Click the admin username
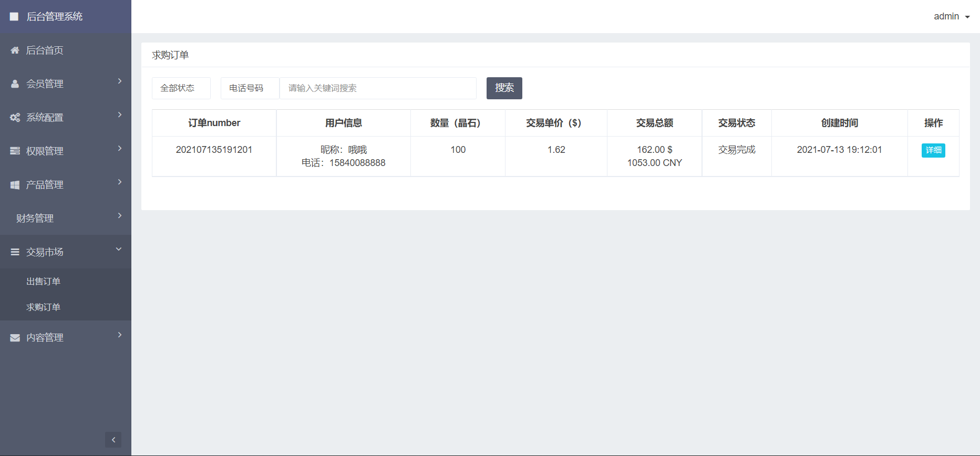 [946, 17]
